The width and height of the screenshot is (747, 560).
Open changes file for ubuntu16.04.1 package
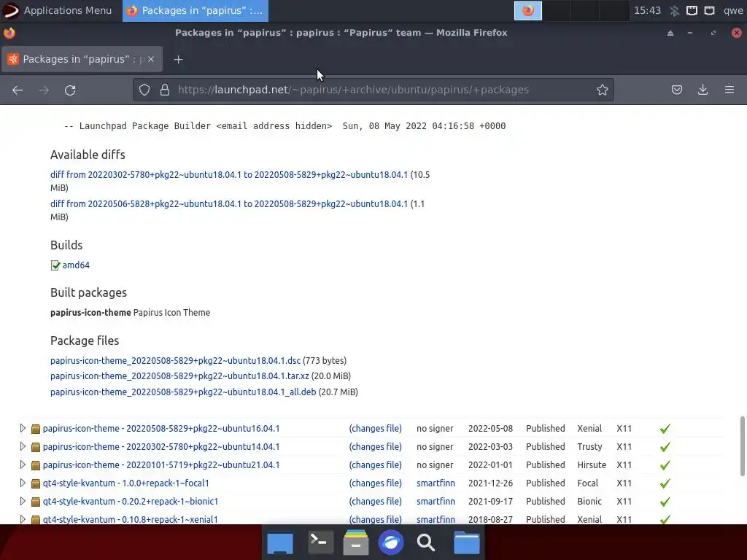click(376, 429)
